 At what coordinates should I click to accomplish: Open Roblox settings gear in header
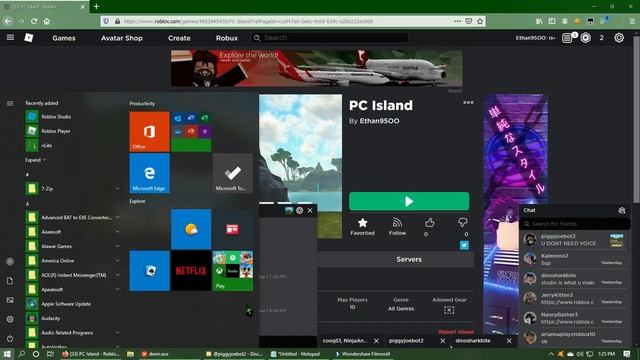[619, 38]
